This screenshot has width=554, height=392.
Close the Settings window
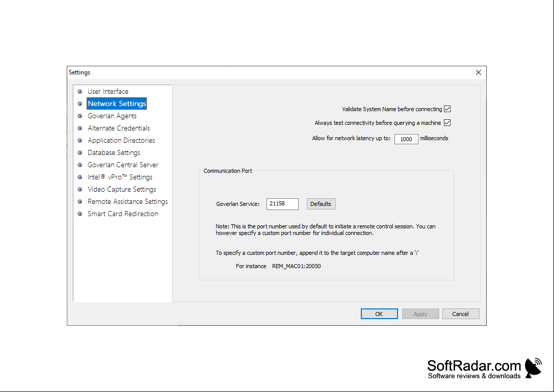pyautogui.click(x=479, y=72)
